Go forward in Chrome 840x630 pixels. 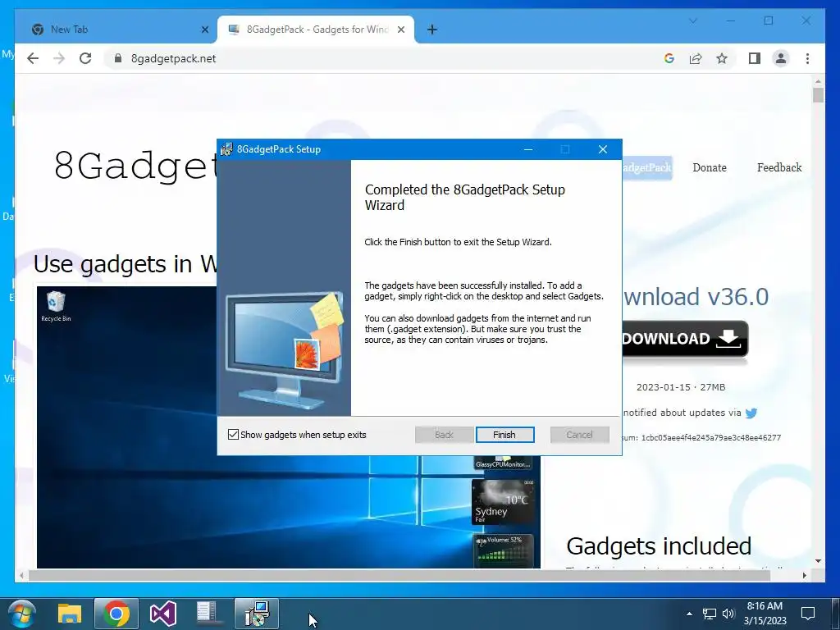click(x=59, y=58)
